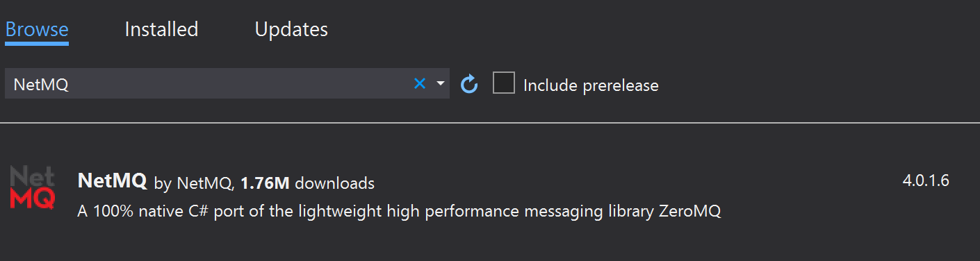Click the circular refresh icon

point(470,84)
